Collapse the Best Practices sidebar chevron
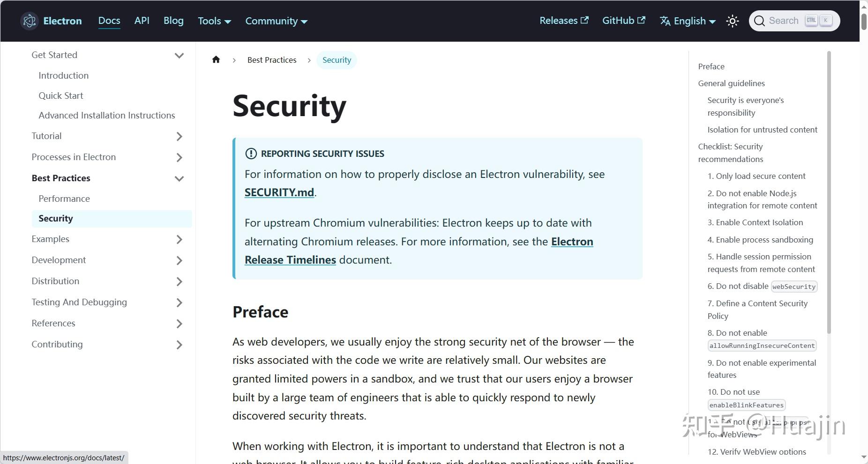The height and width of the screenshot is (464, 868). coord(179,178)
